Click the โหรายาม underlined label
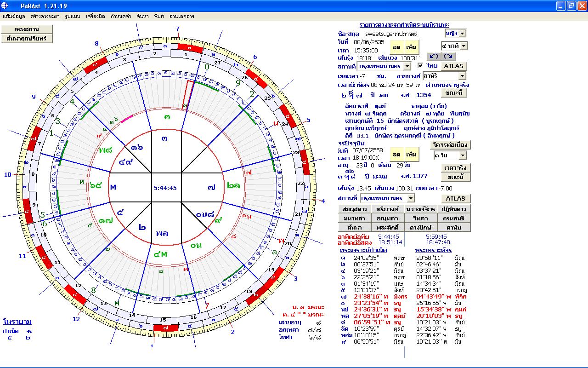Image resolution: width=588 pixels, height=368 pixels. 17,322
